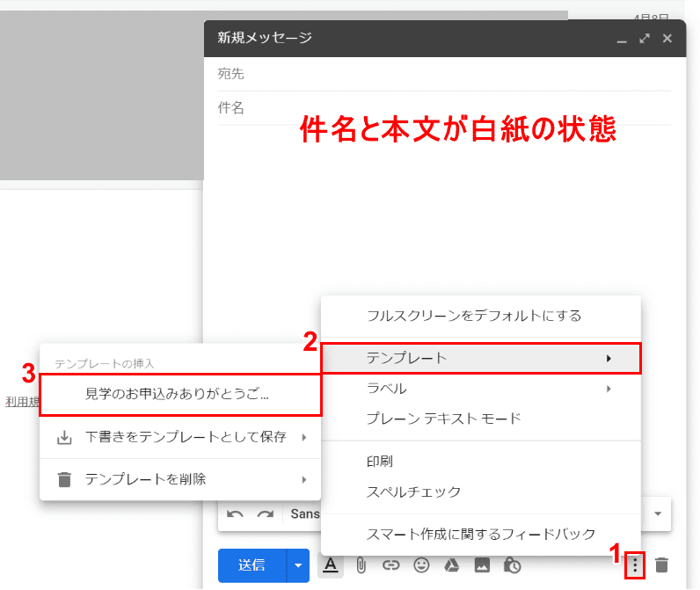The height and width of the screenshot is (590, 700).
Task: Expand compose window to full screen
Action: [645, 39]
